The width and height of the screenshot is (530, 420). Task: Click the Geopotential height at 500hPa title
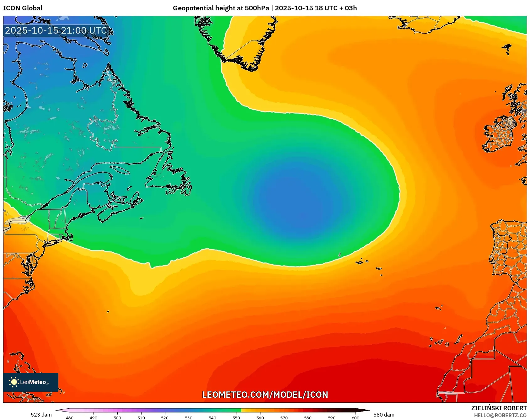221,8
